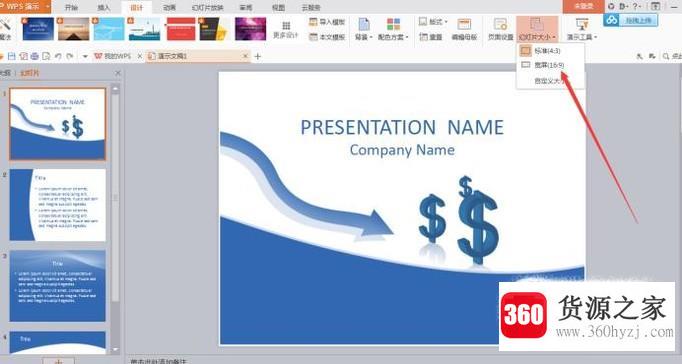The width and height of the screenshot is (682, 364).
Task: Click the Import Template (导入模板) icon
Action: (x=313, y=22)
